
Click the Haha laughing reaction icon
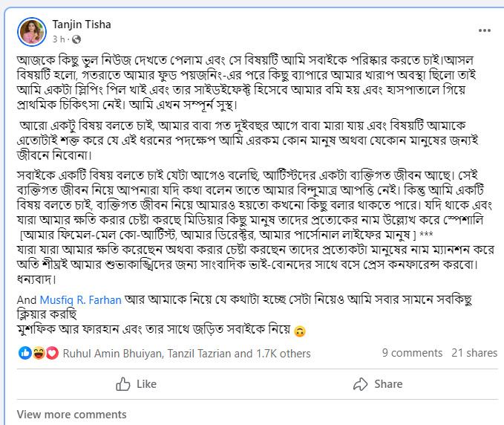38,353
